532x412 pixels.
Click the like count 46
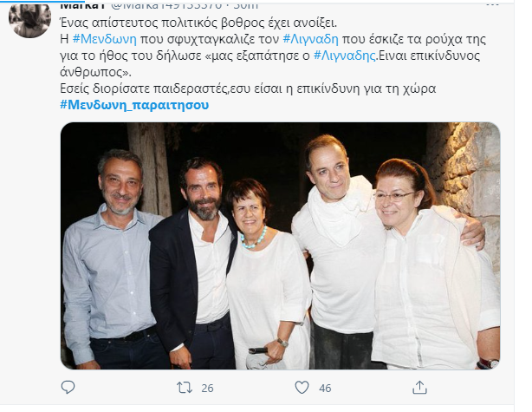coord(325,388)
